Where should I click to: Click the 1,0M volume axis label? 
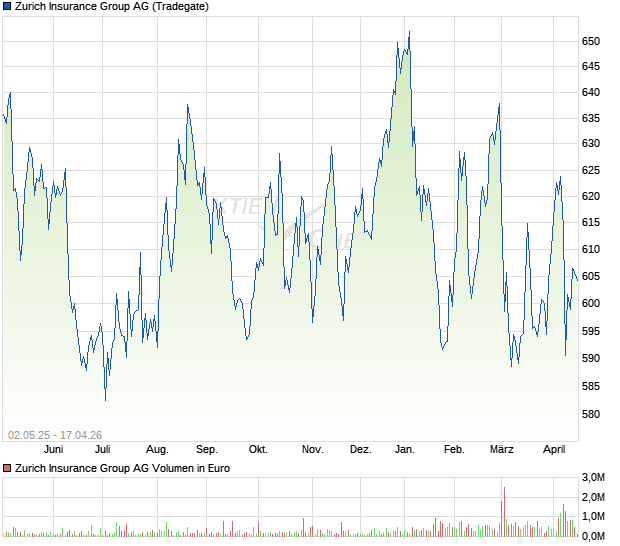pyautogui.click(x=594, y=516)
